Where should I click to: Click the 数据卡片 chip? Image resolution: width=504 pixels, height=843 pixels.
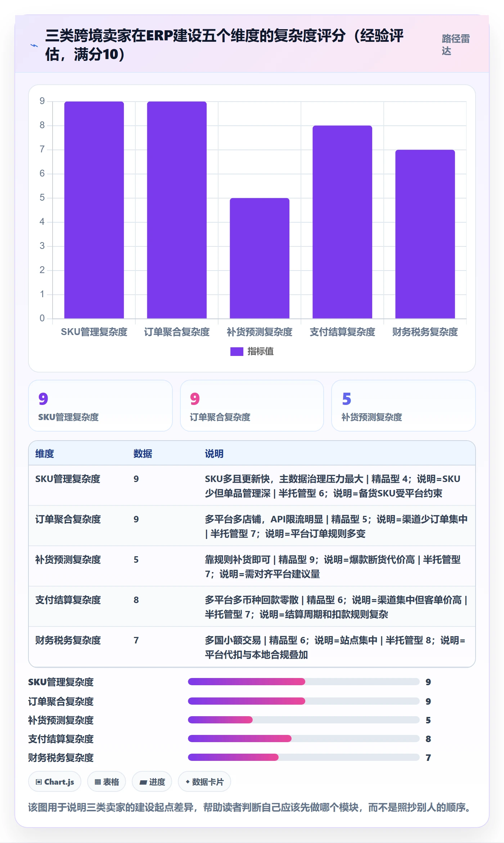point(204,782)
